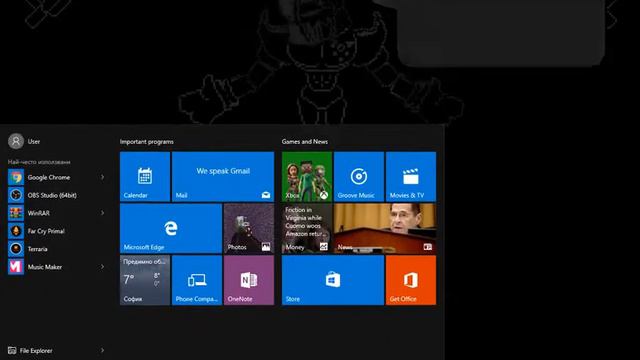640x360 pixels.
Task: Expand File Explorer jump list arrow
Action: 102,351
